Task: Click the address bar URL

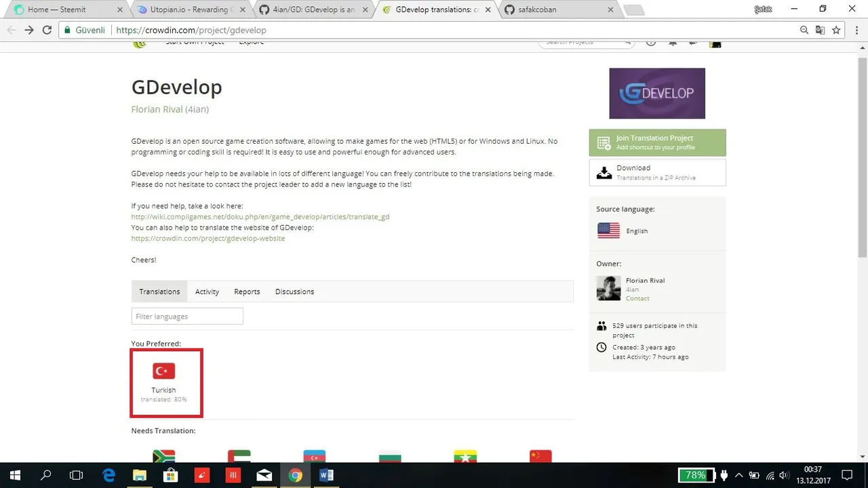Action: click(191, 30)
